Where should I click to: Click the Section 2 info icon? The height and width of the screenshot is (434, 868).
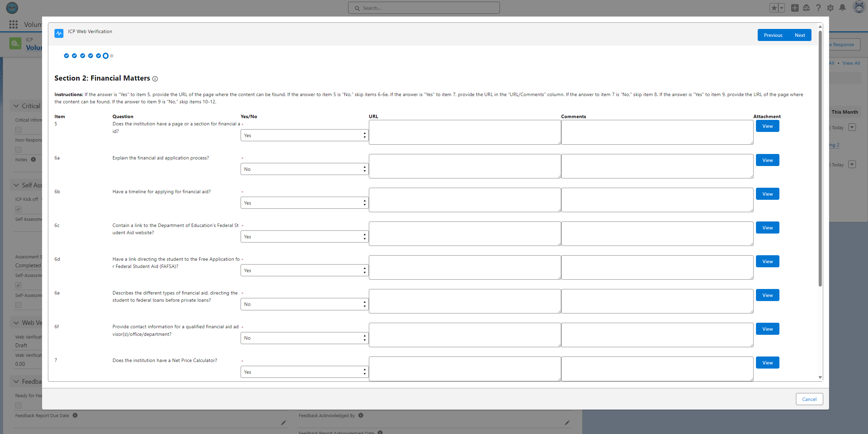(155, 79)
